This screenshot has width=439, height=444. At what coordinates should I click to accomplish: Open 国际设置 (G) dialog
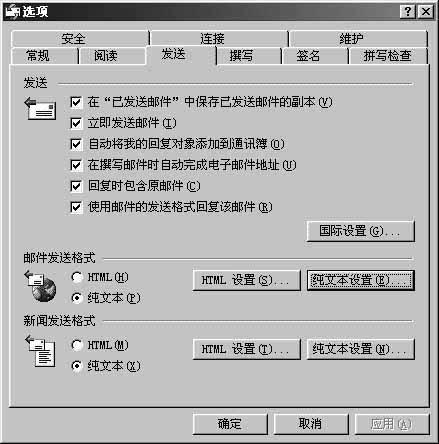tap(360, 231)
